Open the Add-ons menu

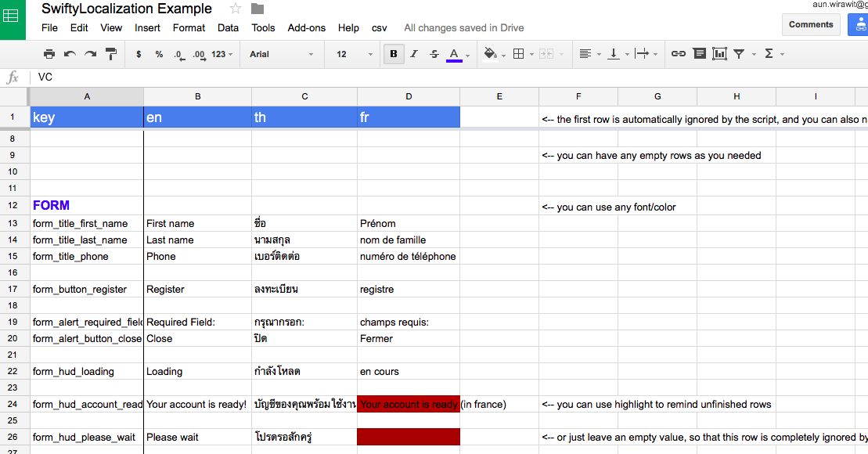pyautogui.click(x=307, y=27)
